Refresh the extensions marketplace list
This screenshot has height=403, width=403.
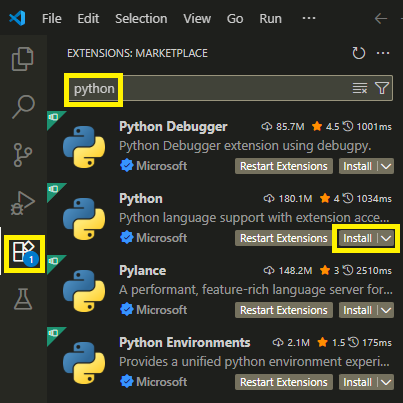tap(359, 53)
